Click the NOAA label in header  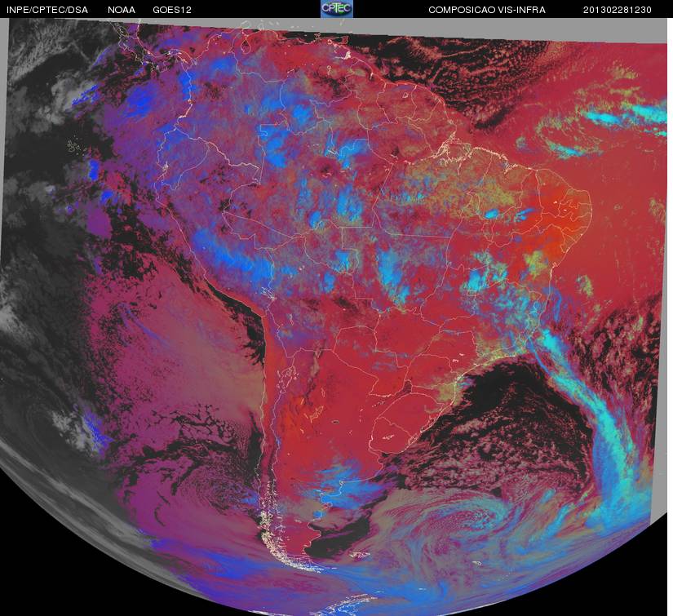[122, 10]
